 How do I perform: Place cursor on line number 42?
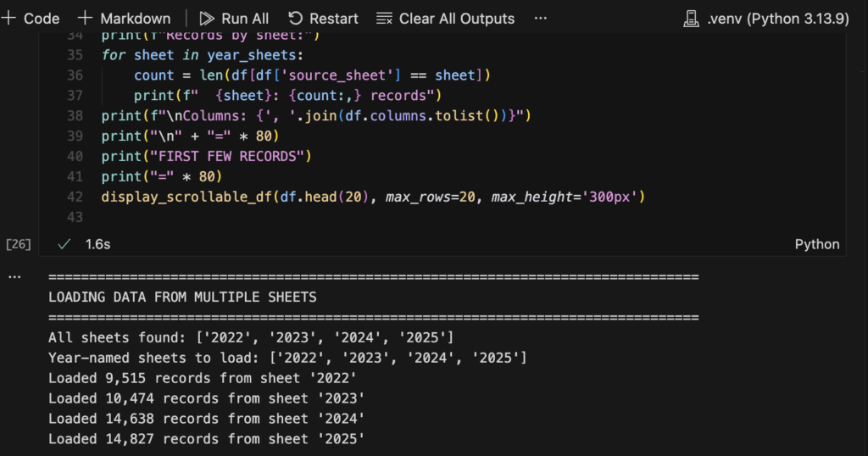(x=74, y=197)
